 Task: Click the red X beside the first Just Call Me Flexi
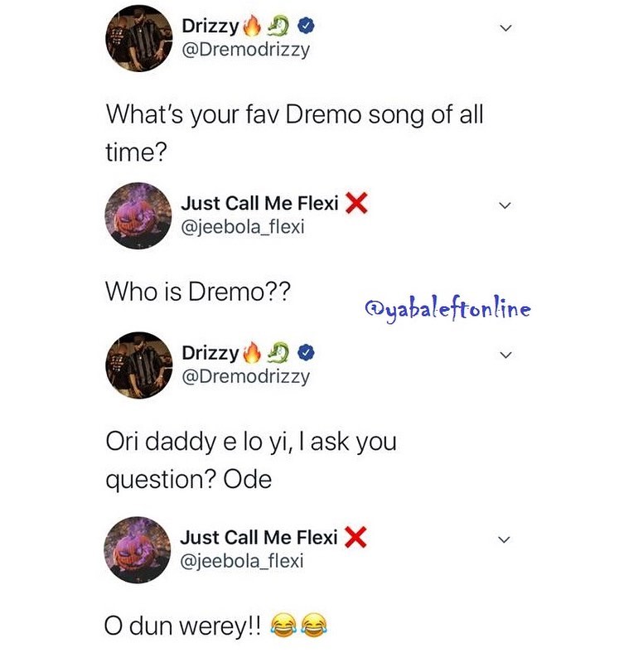pos(355,203)
